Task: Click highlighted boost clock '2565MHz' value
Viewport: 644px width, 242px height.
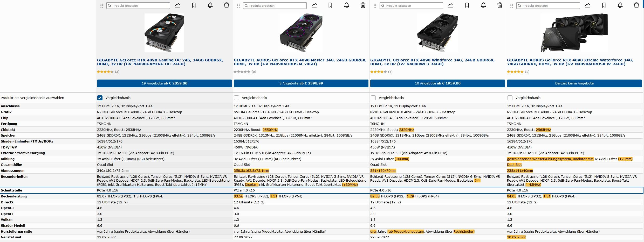Action: (543, 130)
